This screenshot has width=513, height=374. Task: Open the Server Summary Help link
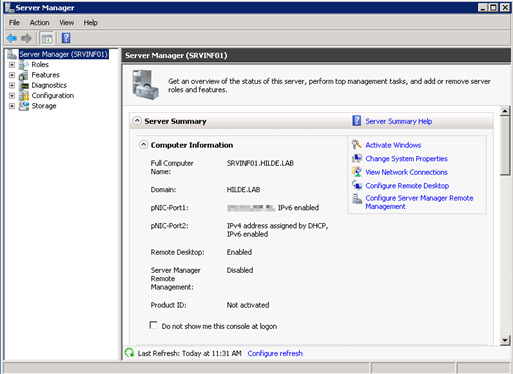(399, 121)
